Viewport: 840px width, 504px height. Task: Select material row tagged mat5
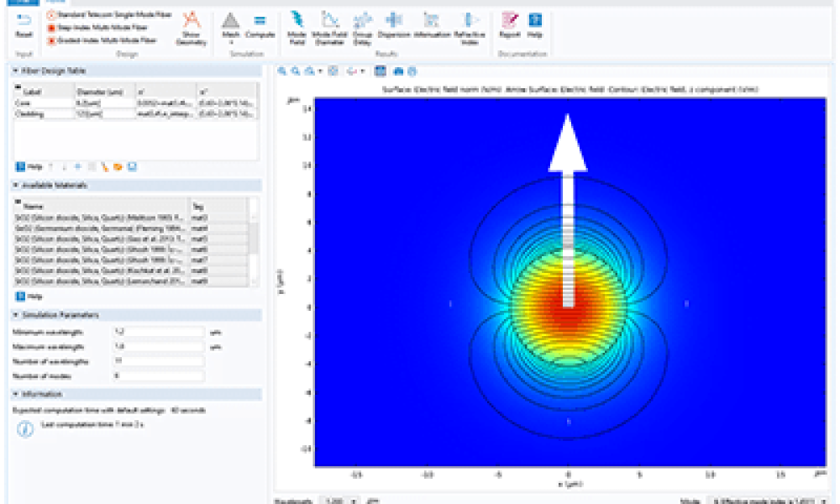131,239
